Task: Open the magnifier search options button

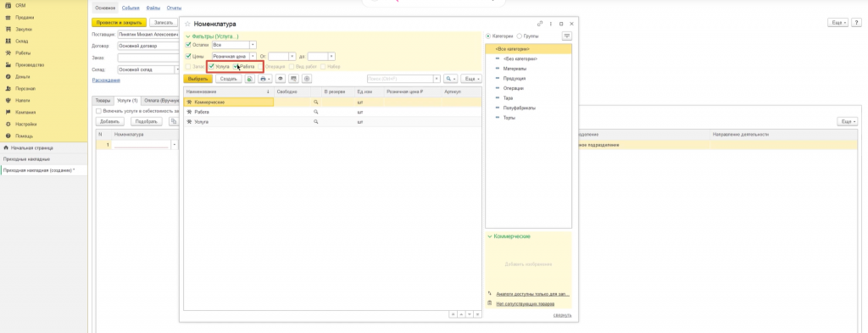Action: [451, 79]
